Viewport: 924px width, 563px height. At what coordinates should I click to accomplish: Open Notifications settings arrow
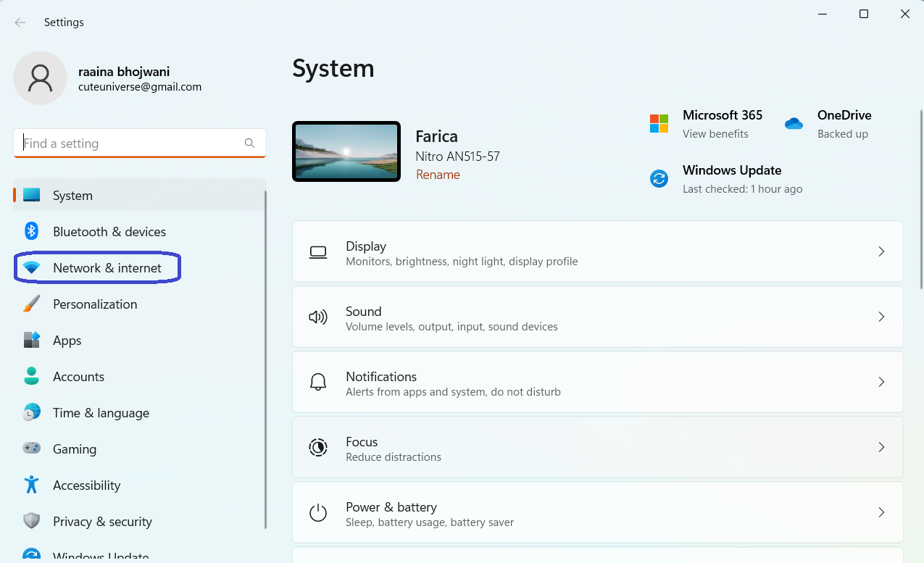point(881,382)
